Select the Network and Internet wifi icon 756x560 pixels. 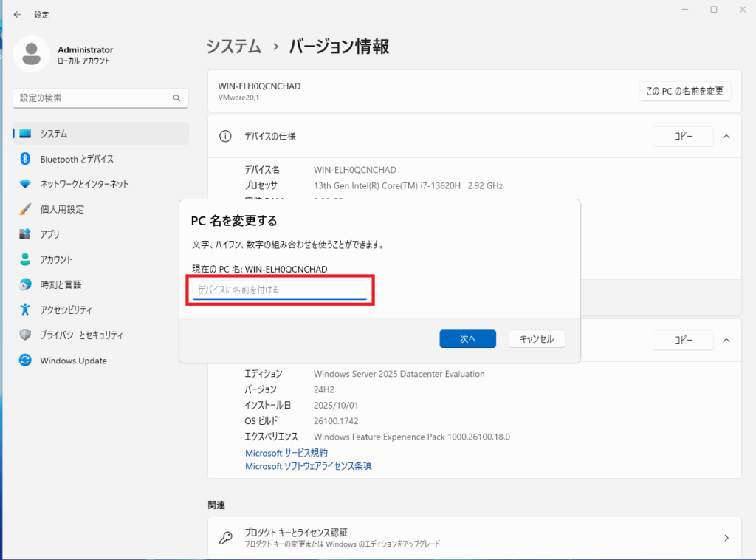click(25, 184)
